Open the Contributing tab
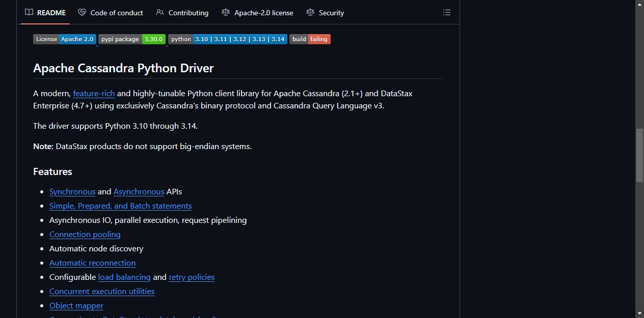Viewport: 644px width, 318px height. click(182, 13)
